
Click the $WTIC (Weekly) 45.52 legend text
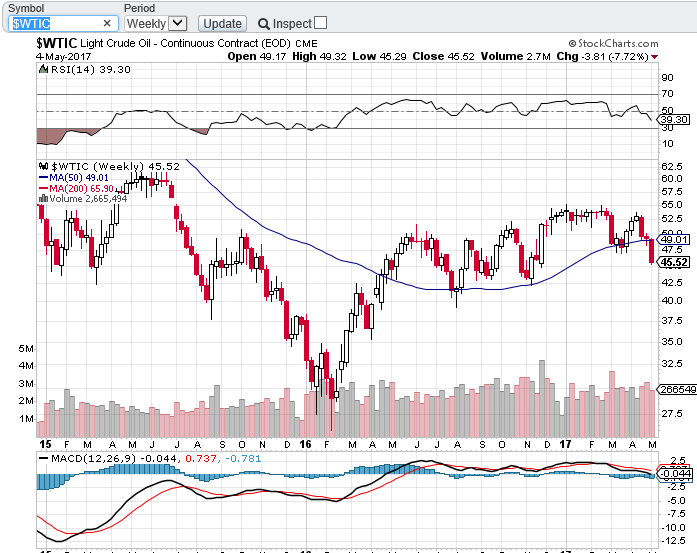[x=116, y=166]
